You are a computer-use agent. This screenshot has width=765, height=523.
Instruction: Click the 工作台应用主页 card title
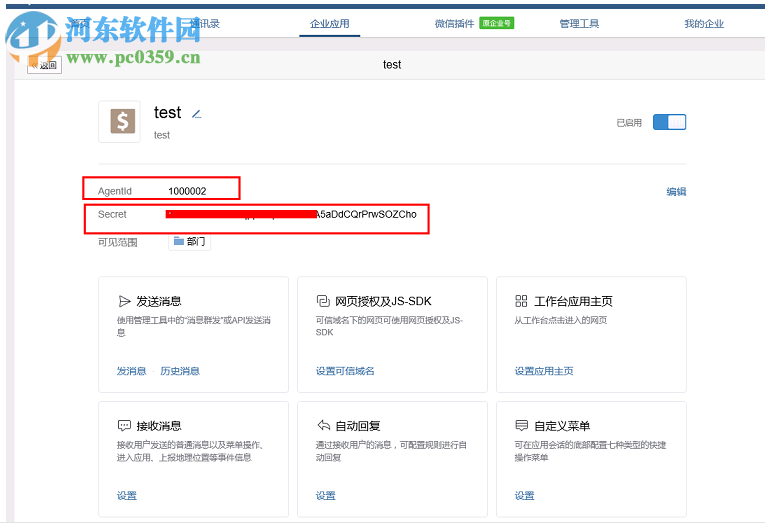pyautogui.click(x=573, y=302)
